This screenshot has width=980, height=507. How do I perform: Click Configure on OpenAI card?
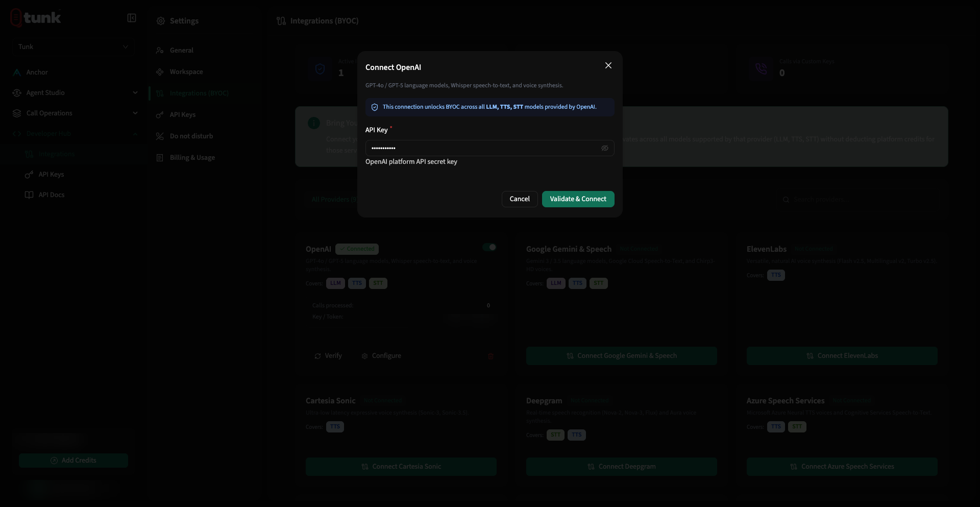click(381, 356)
